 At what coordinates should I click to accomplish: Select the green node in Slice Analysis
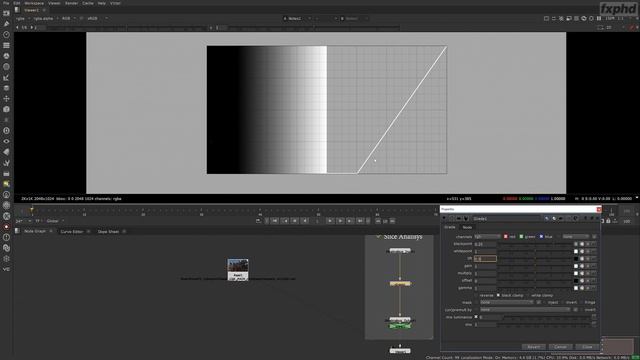pyautogui.click(x=400, y=326)
